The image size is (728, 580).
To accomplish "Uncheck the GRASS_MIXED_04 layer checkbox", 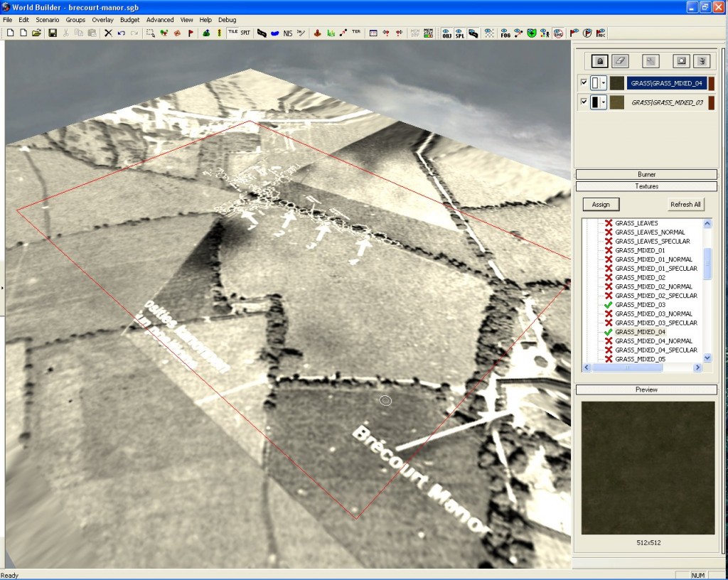I will pos(584,83).
